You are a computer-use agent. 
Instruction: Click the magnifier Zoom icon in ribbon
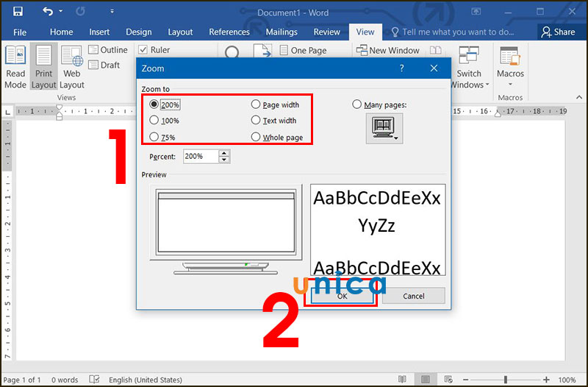(x=232, y=52)
